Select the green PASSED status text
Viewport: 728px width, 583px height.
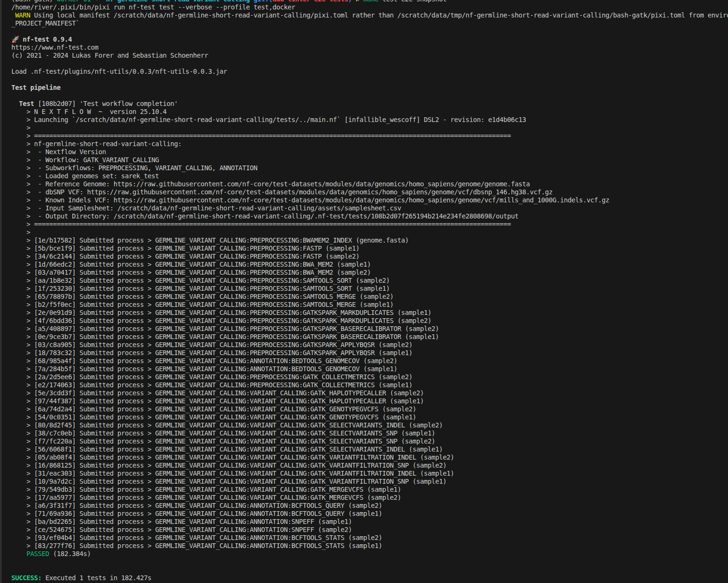[x=38, y=554]
